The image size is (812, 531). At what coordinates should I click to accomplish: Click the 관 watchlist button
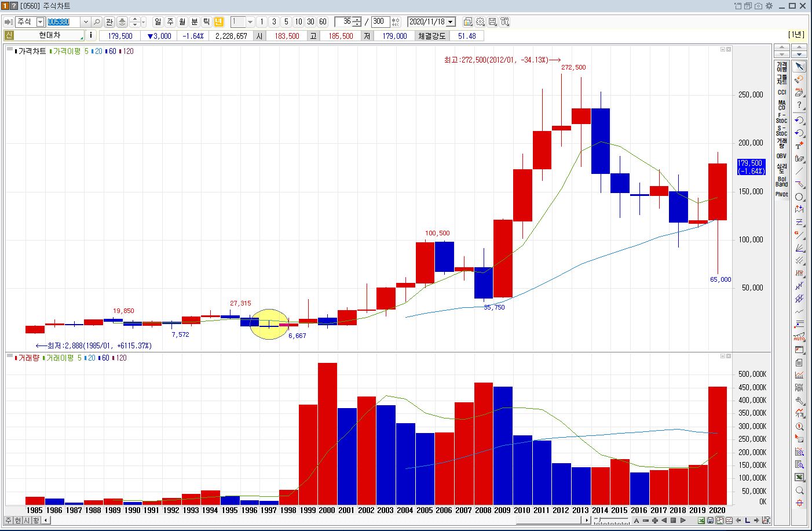point(109,22)
